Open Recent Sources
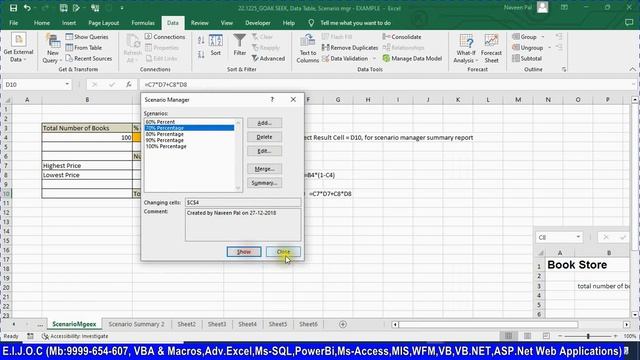This screenshot has width=640, height=360. [x=89, y=58]
